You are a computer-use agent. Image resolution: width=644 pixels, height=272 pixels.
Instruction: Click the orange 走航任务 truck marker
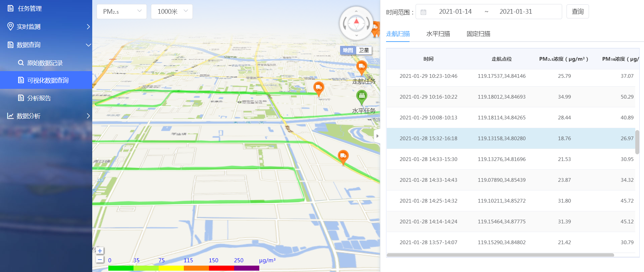coord(362,67)
